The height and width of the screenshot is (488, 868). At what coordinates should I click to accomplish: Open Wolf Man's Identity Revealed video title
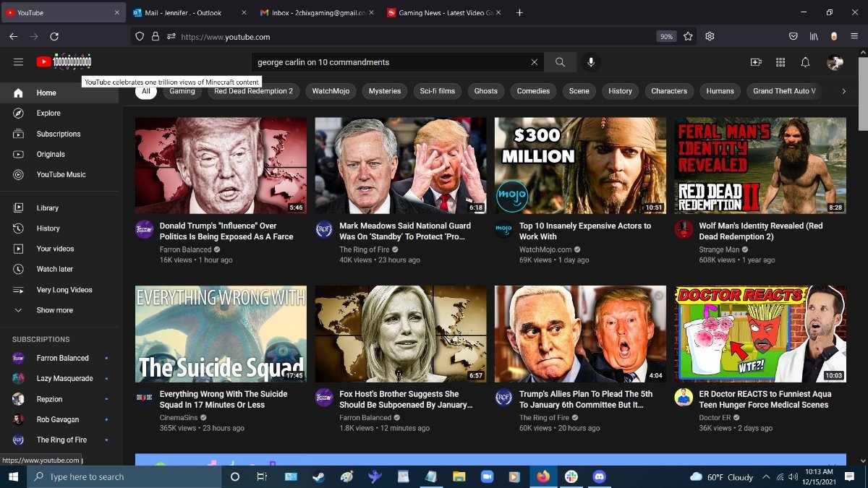[761, 231]
